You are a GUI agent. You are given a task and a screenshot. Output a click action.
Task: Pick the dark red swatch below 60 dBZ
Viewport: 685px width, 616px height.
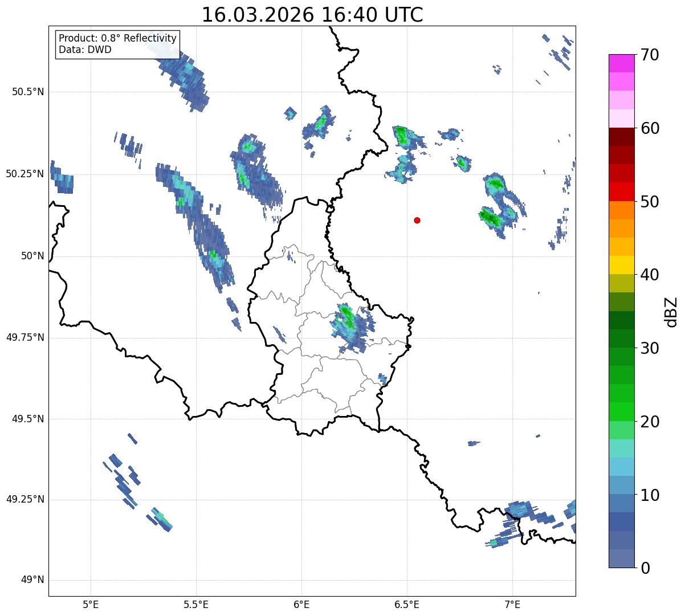pyautogui.click(x=621, y=137)
